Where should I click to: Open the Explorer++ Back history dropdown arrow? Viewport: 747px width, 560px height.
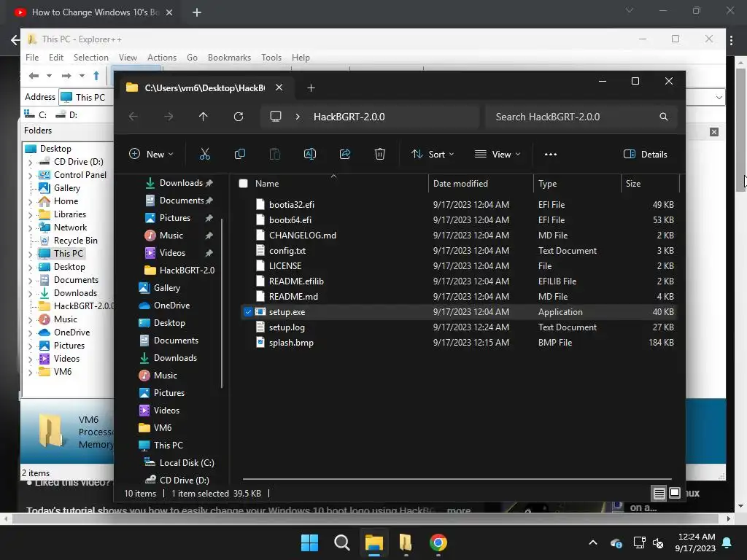pos(49,76)
